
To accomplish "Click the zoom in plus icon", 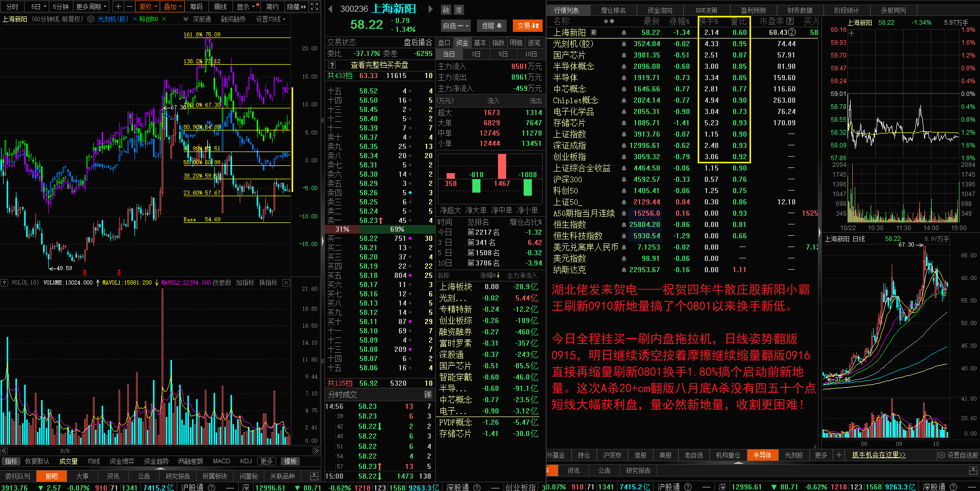I will pos(118,7).
